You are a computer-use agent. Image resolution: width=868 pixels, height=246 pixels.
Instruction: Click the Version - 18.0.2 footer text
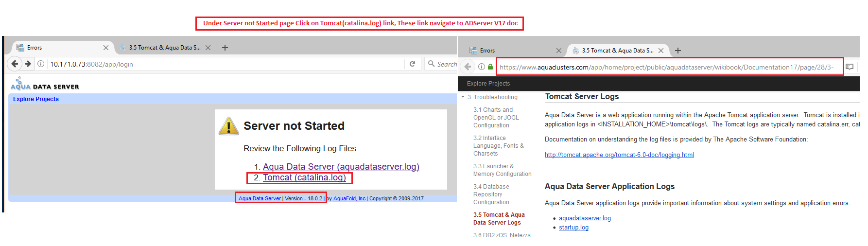tap(303, 198)
